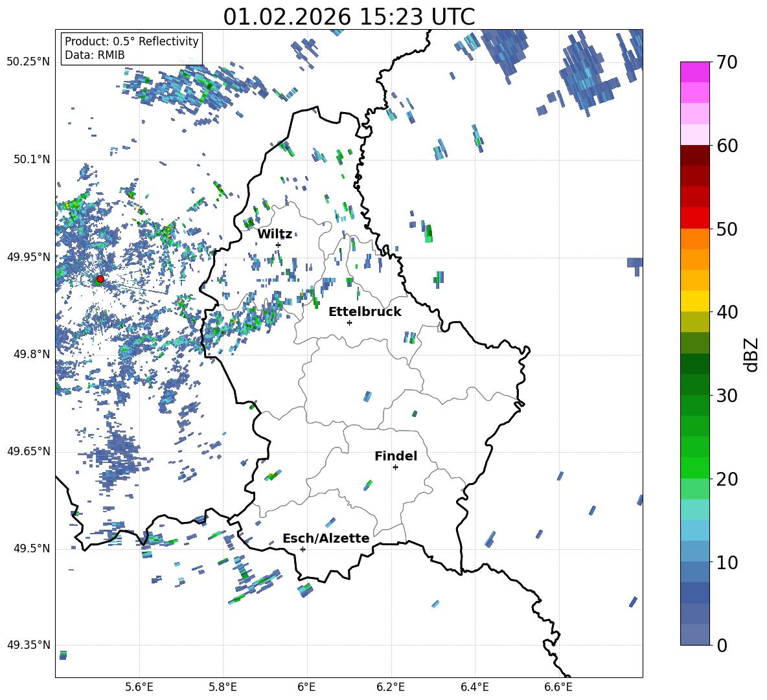The height and width of the screenshot is (700, 767).
Task: Click the orange colorbar swatch just below 50
Action: 694,238
